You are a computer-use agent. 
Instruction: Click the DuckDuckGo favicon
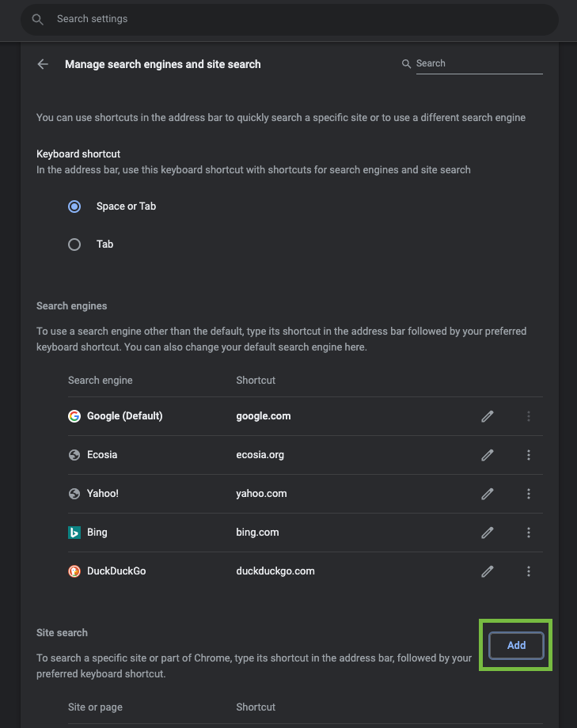[74, 571]
